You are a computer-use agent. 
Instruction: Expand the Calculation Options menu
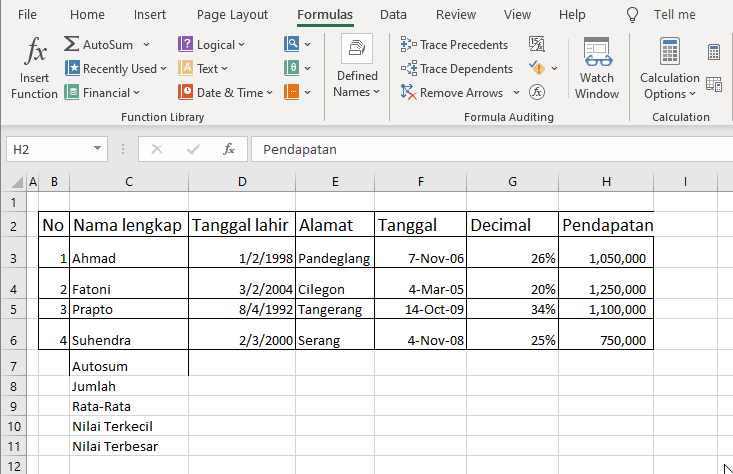click(x=670, y=84)
